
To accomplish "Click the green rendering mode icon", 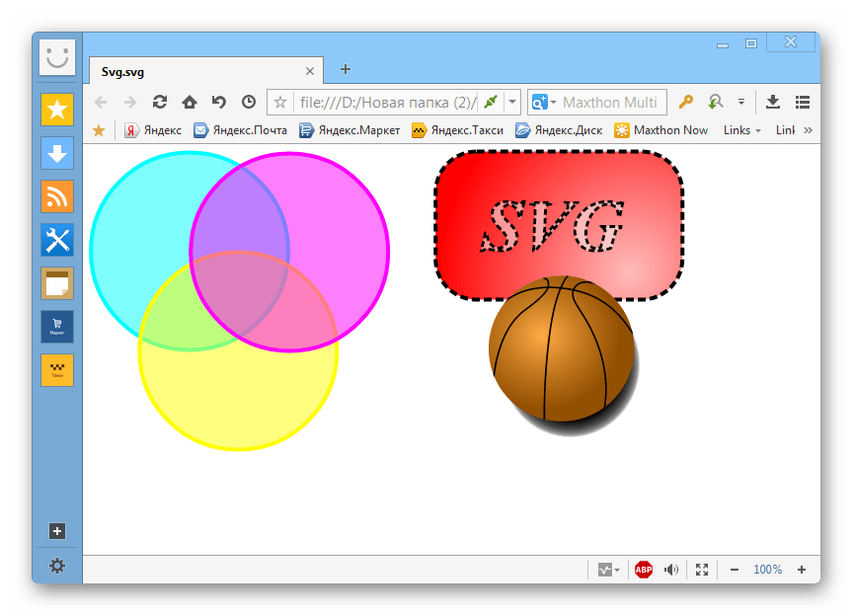I will pos(491,102).
